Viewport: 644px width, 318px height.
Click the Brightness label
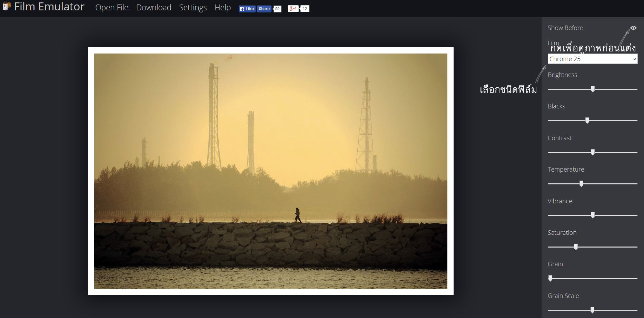click(562, 75)
